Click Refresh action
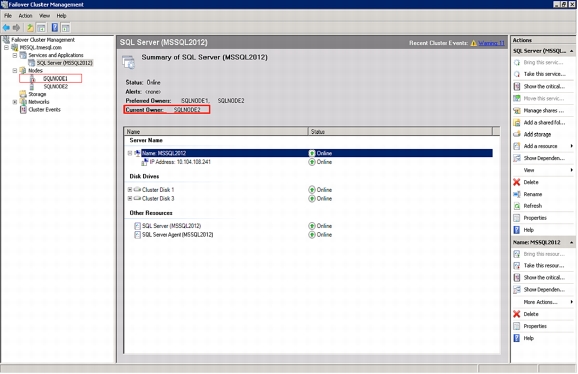This screenshot has width=578, height=374. click(x=533, y=206)
